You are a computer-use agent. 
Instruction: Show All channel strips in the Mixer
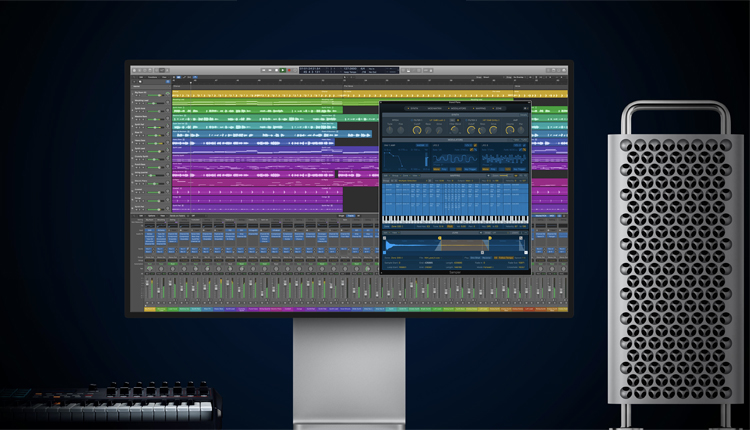(x=358, y=216)
